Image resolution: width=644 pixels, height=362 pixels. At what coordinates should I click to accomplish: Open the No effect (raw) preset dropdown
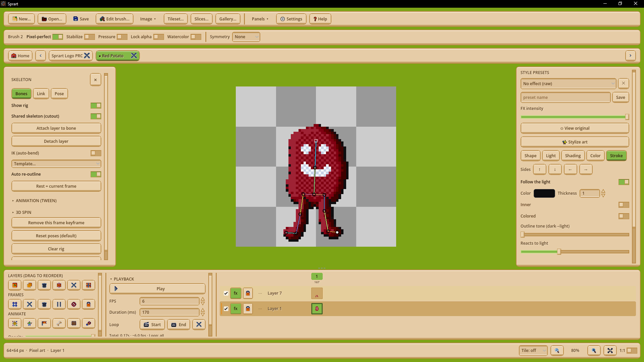click(x=568, y=84)
